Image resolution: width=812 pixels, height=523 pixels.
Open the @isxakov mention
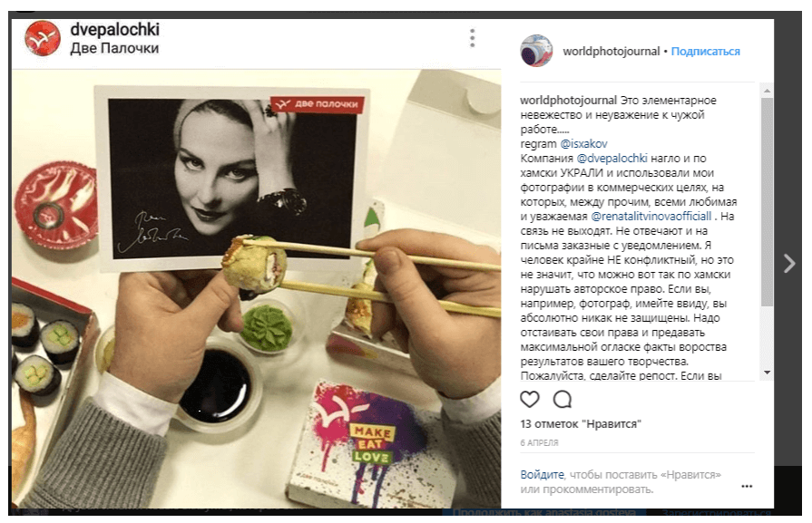click(583, 144)
